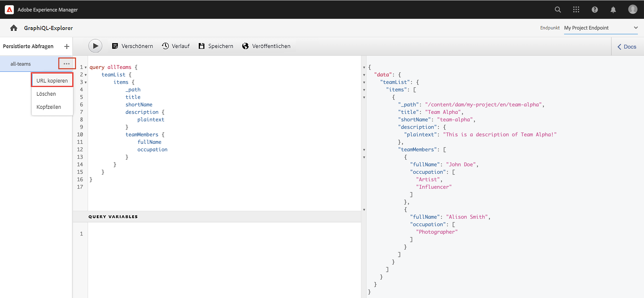The image size is (644, 298).
Task: Open notifications bell icon
Action: coord(613,9)
